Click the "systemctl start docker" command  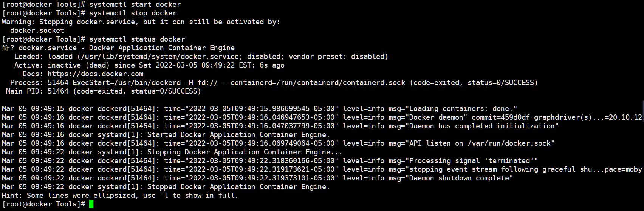tap(135, 5)
